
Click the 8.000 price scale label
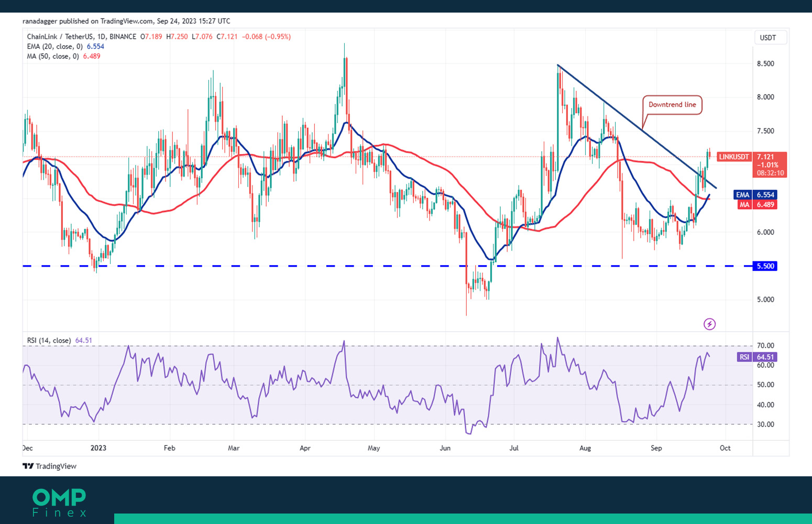click(x=765, y=97)
